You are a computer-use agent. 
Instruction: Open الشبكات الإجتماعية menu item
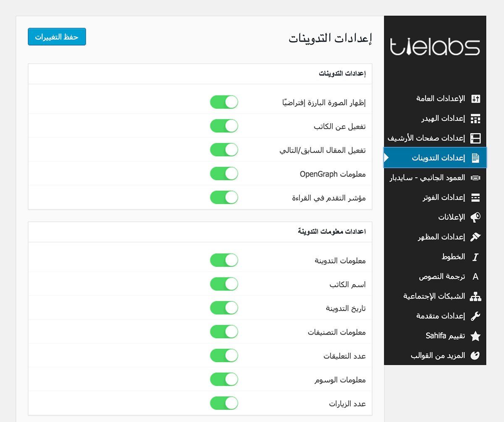[x=435, y=296]
